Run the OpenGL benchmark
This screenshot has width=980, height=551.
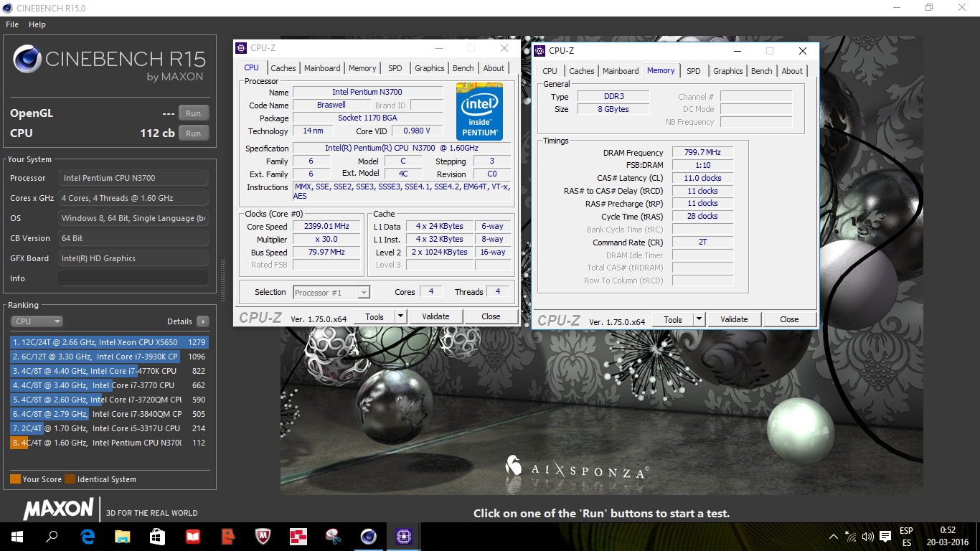pos(194,113)
